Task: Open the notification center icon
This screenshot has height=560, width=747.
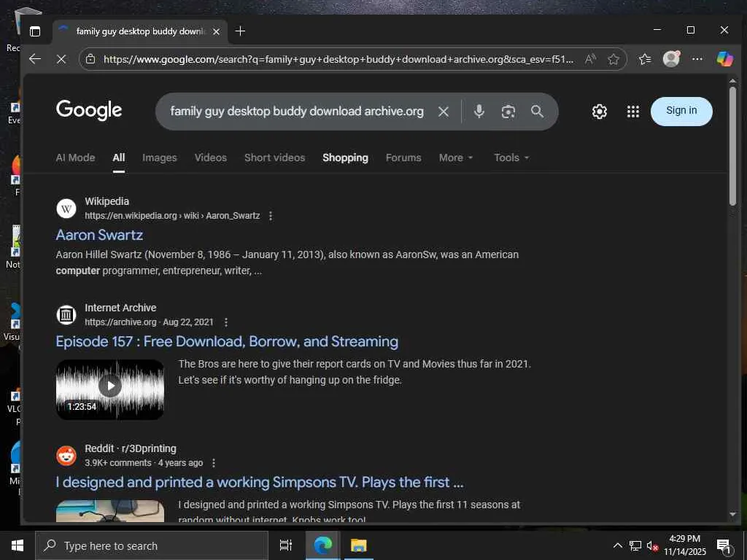Action: pos(724,545)
